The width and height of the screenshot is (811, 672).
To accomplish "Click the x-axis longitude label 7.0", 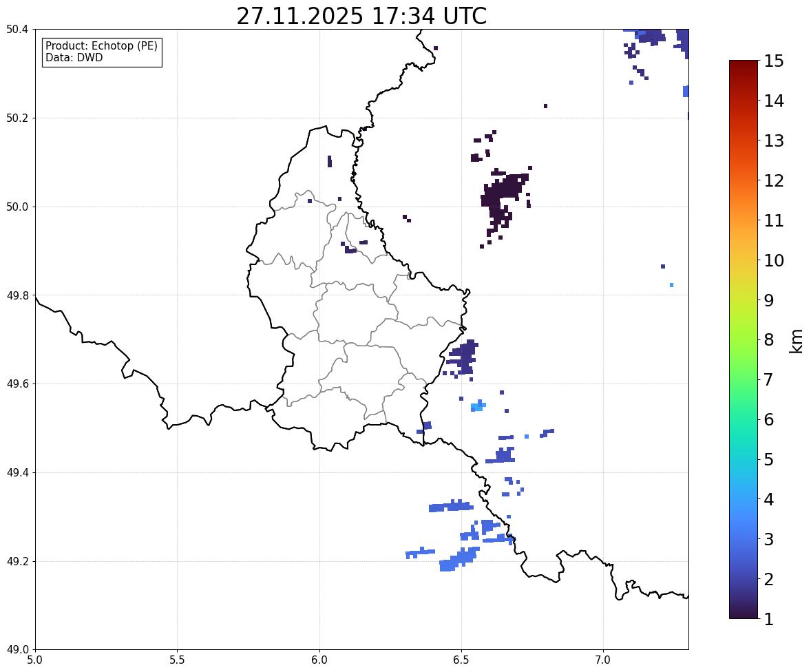I will coord(603,660).
